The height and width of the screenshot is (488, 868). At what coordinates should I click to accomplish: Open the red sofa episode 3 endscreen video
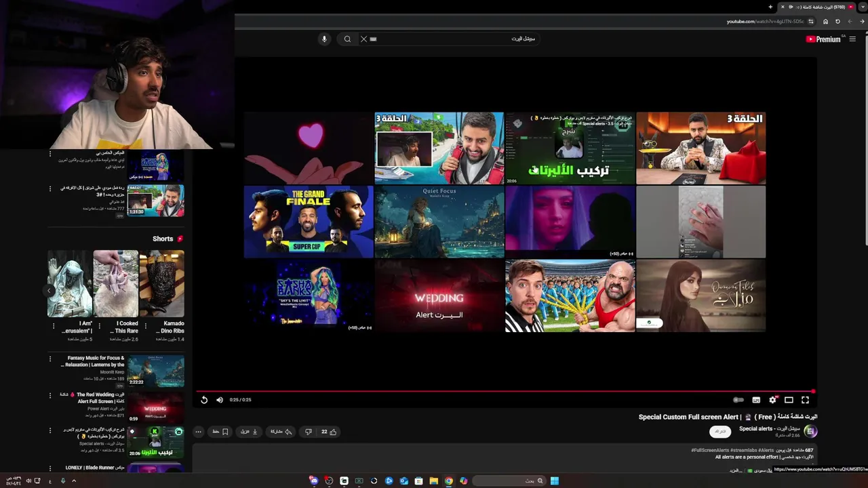coord(701,148)
